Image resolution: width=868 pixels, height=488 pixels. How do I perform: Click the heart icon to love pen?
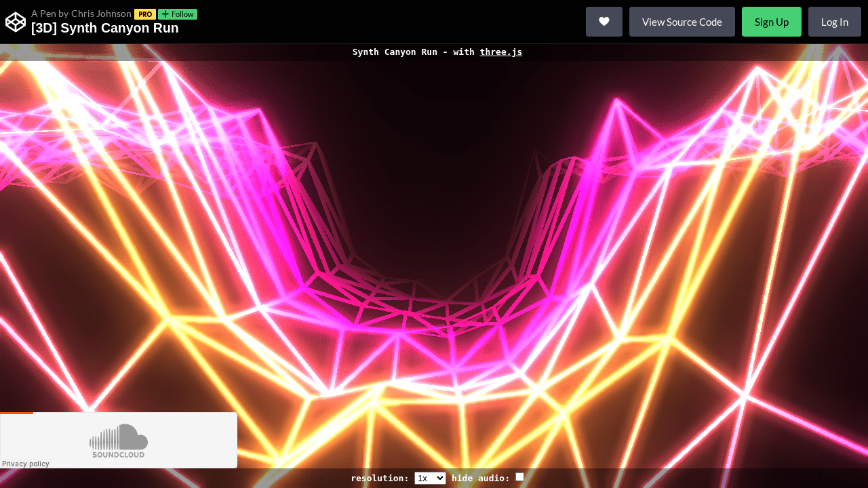(x=604, y=22)
